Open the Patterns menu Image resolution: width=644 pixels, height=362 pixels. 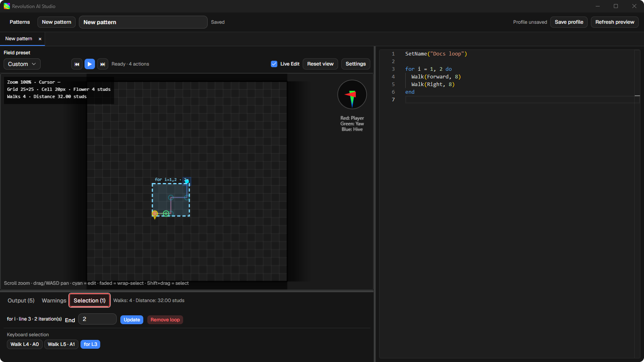click(20, 22)
